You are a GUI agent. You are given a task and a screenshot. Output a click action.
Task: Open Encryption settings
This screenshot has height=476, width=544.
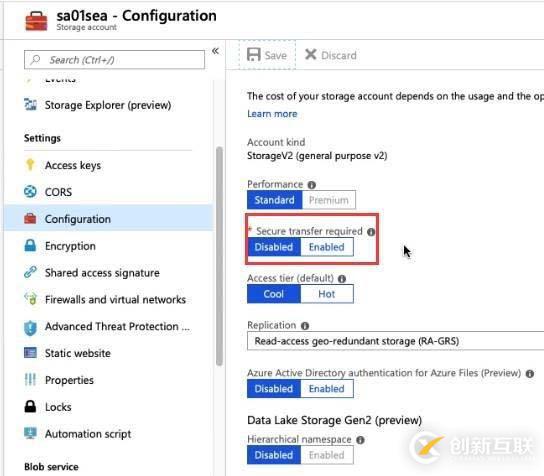(109, 246)
